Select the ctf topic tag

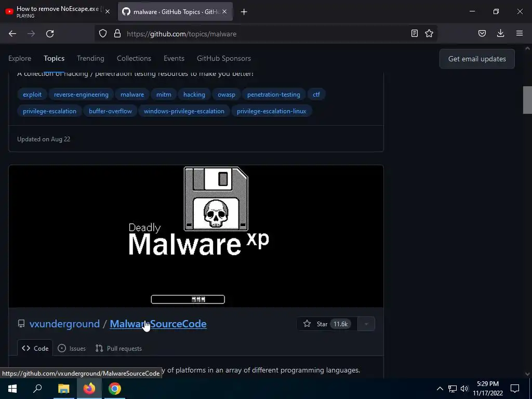tap(316, 95)
